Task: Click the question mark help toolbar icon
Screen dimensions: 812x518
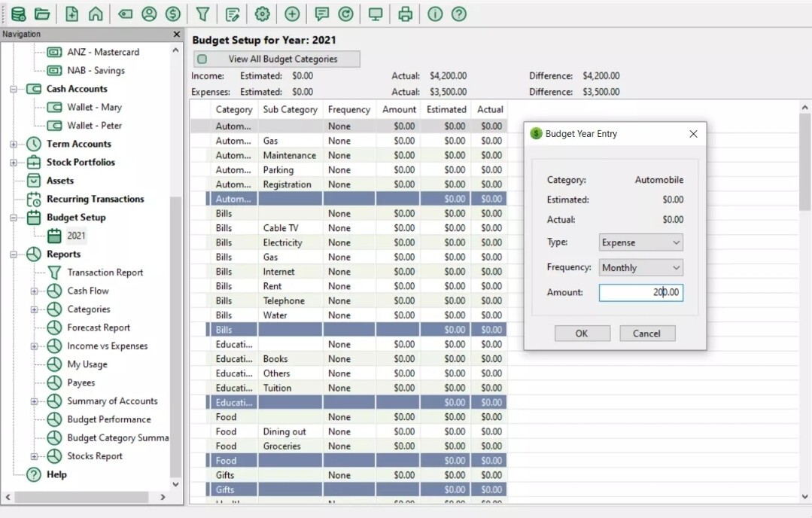Action: [x=459, y=14]
